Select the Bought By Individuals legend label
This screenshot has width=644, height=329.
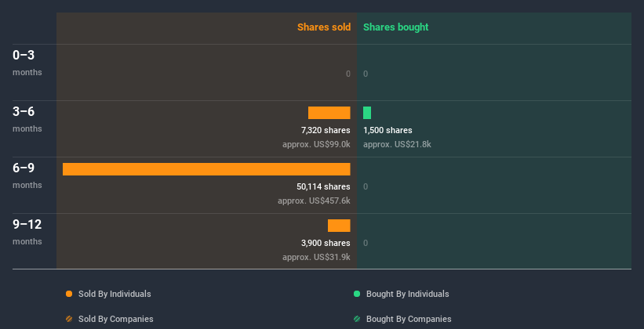coord(407,294)
